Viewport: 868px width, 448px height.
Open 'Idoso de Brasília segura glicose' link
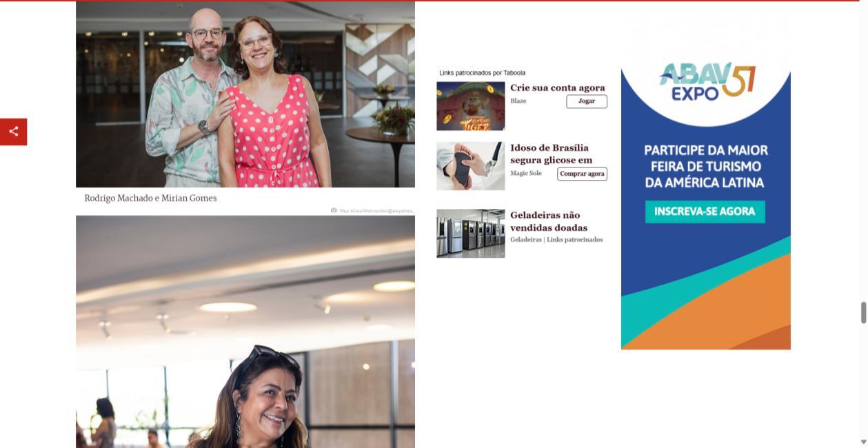point(551,154)
